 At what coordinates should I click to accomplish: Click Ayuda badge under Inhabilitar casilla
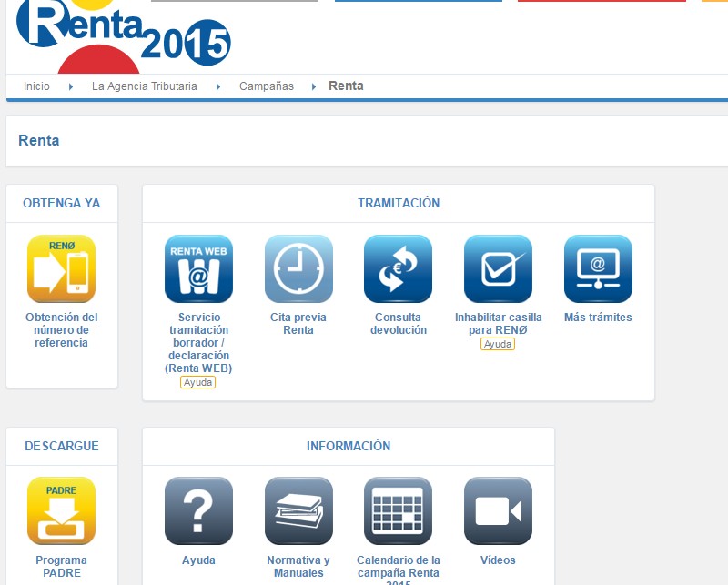tap(498, 344)
